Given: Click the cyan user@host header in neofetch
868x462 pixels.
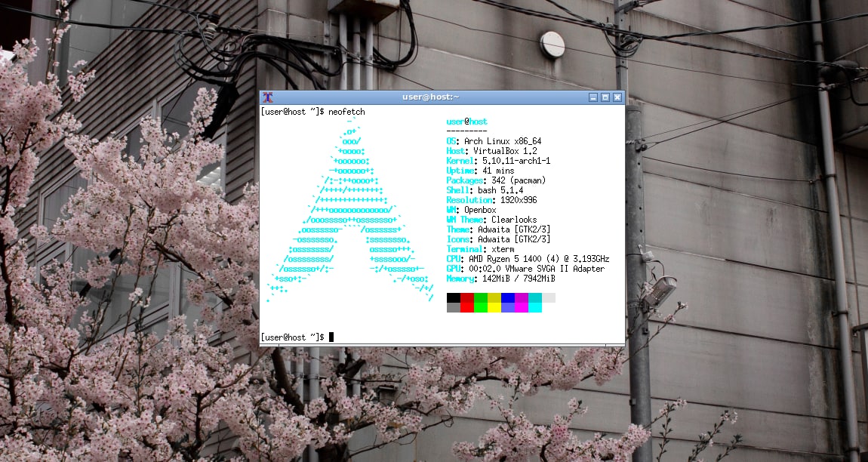Looking at the screenshot, I should coord(466,122).
